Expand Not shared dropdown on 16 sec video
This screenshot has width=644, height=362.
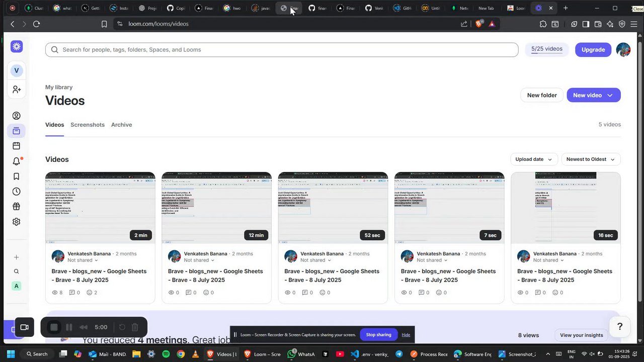548,260
